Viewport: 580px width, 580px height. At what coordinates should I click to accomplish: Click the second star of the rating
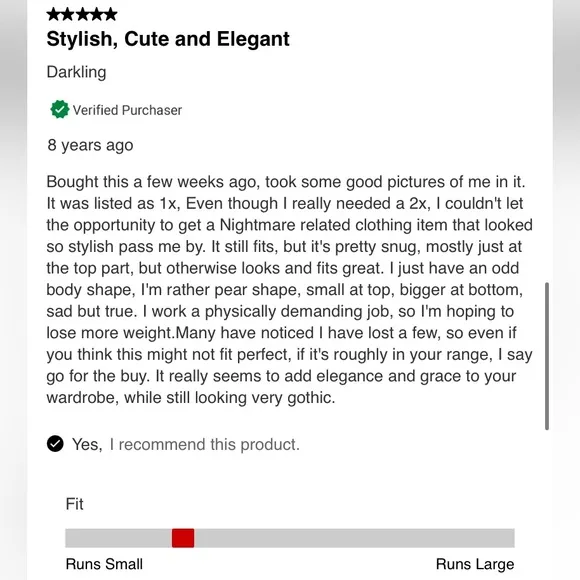click(68, 14)
